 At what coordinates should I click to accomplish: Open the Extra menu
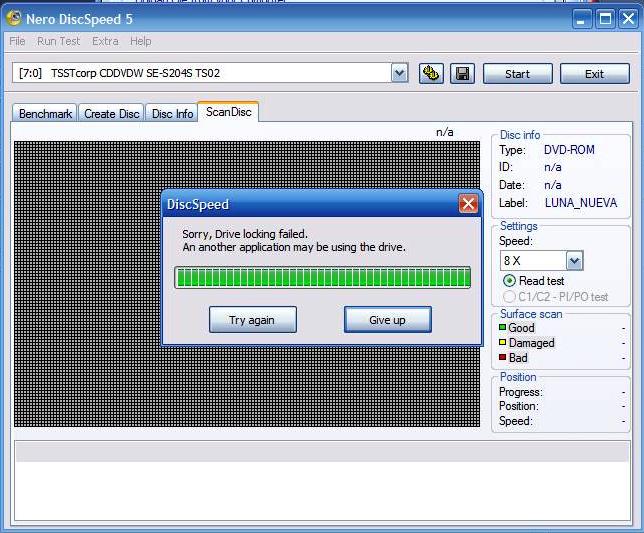point(105,41)
